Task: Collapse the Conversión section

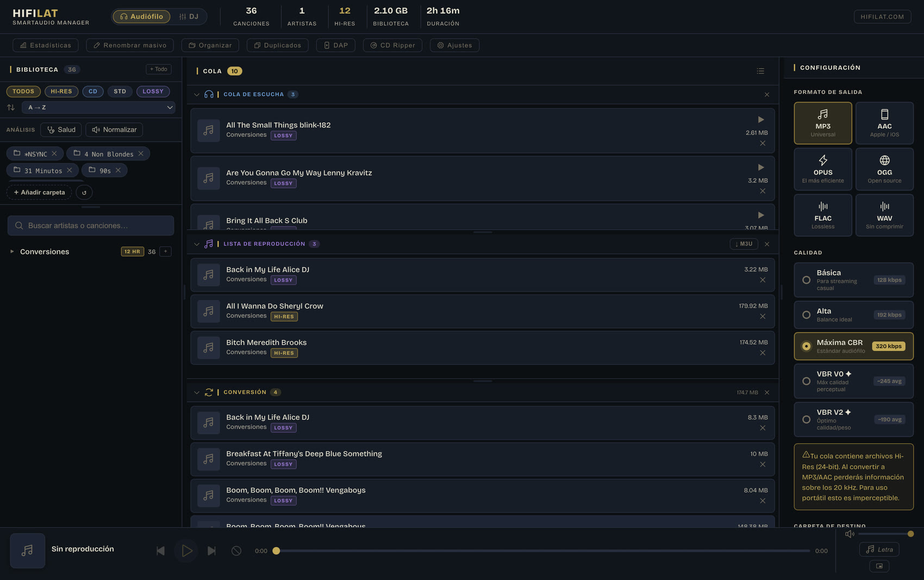Action: (x=197, y=392)
